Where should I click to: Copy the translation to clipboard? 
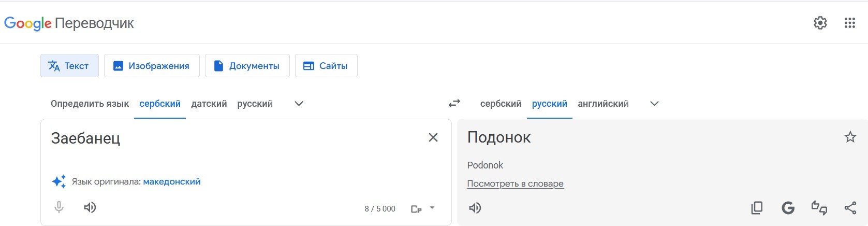[x=757, y=208]
